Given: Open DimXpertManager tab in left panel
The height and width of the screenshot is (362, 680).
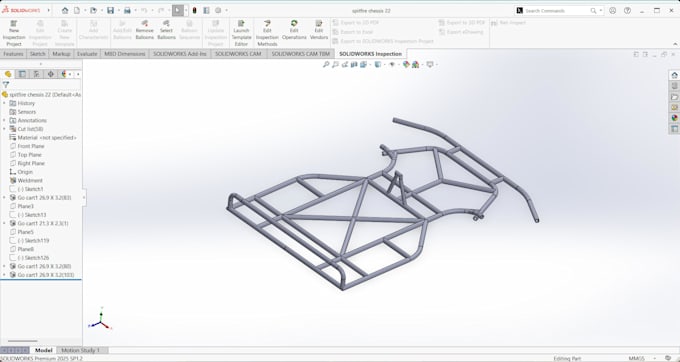Looking at the screenshot, I should pos(51,74).
